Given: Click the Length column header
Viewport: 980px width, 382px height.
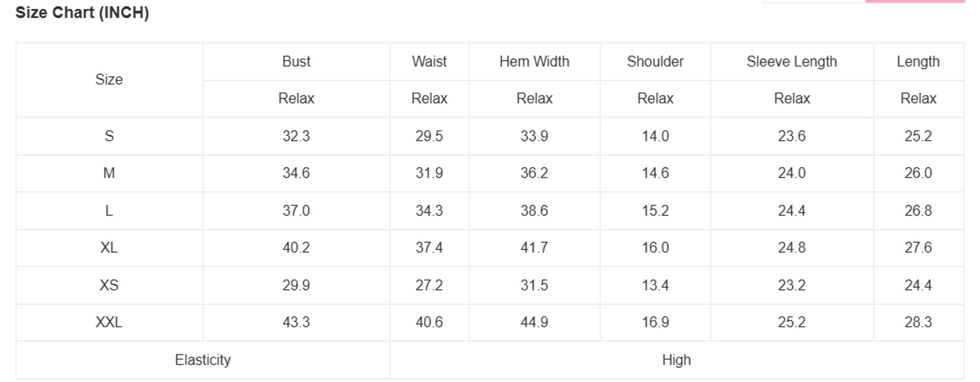Looking at the screenshot, I should pos(918,62).
